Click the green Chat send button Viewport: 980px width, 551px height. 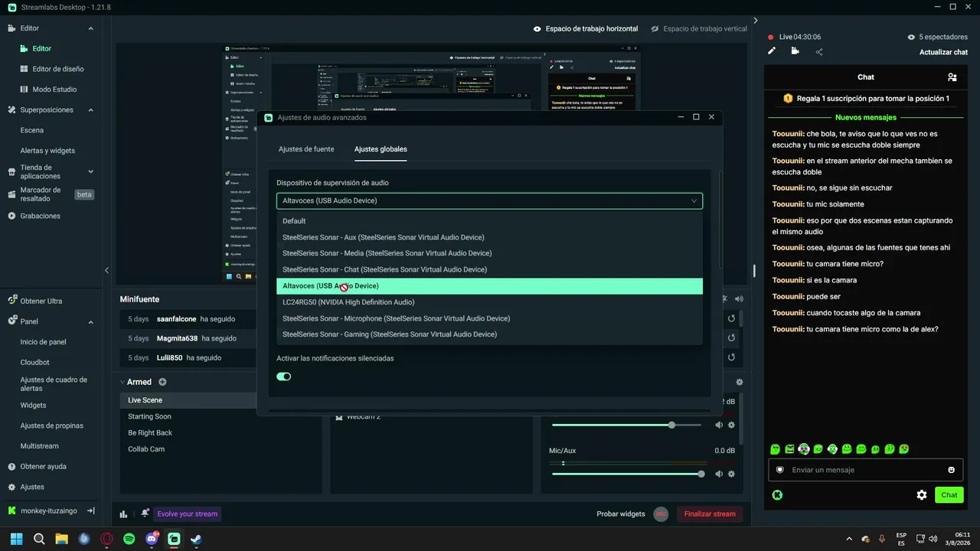pos(949,495)
